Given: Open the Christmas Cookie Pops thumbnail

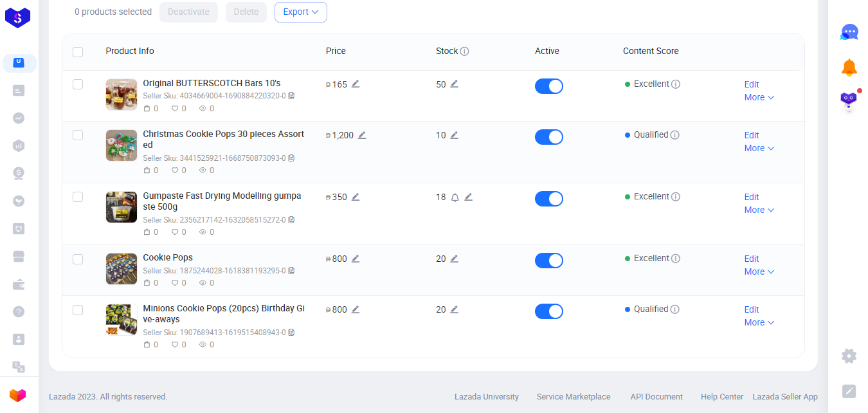Looking at the screenshot, I should (x=122, y=145).
